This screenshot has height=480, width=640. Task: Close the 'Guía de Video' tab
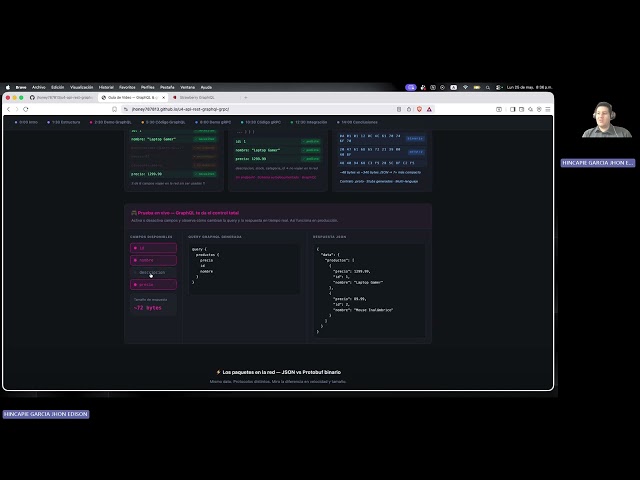pyautogui.click(x=164, y=98)
